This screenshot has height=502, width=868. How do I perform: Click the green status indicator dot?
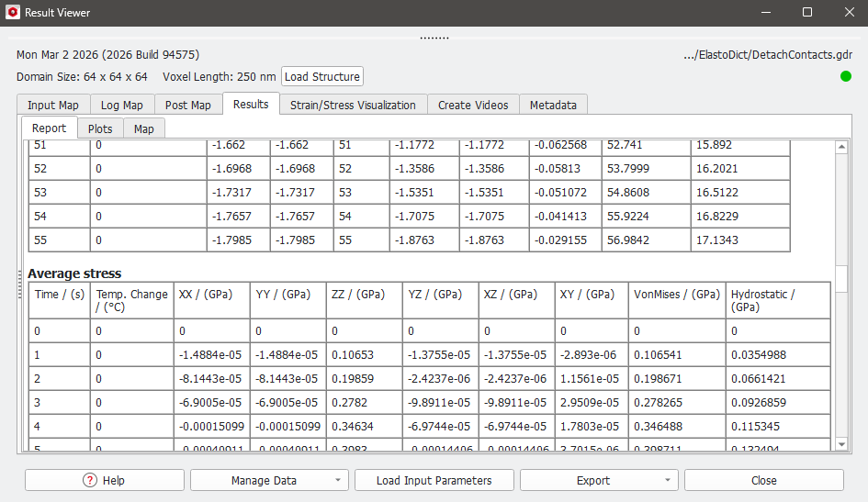pyautogui.click(x=845, y=76)
